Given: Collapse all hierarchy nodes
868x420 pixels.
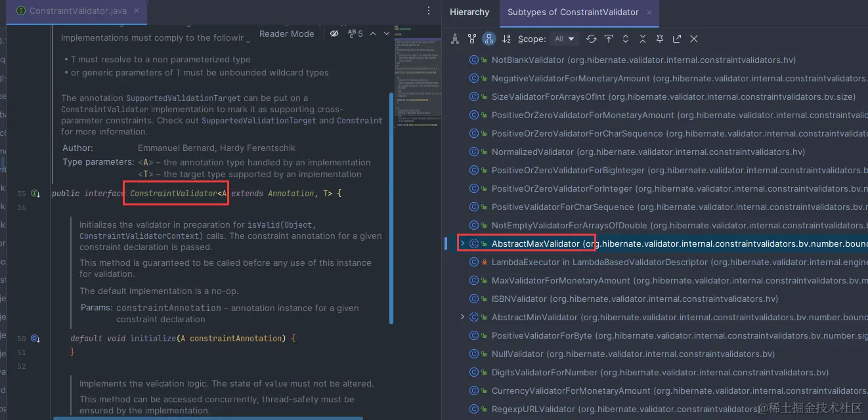Looking at the screenshot, I should click(643, 39).
